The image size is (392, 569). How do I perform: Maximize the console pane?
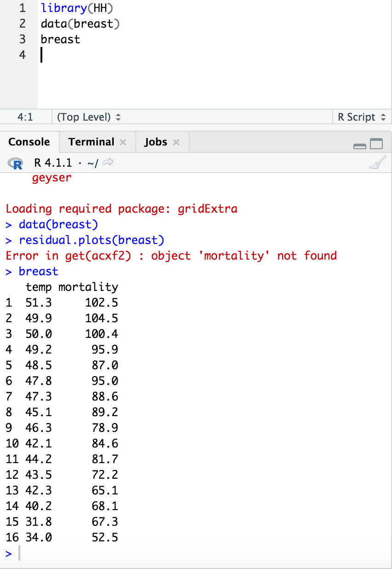pyautogui.click(x=376, y=145)
